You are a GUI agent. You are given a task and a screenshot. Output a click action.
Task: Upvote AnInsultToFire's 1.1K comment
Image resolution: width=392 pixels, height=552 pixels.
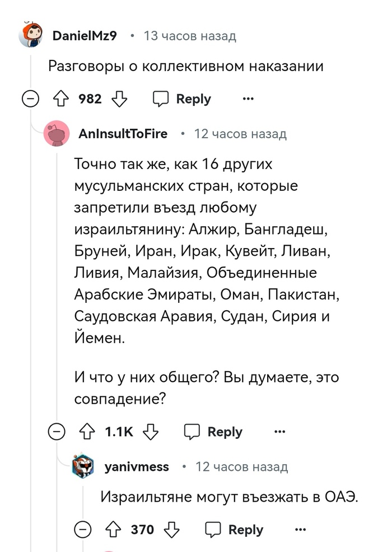(x=86, y=432)
